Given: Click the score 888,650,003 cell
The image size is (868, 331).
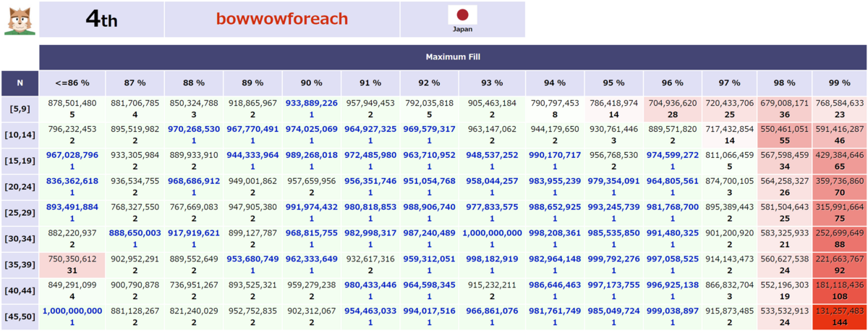Looking at the screenshot, I should (135, 239).
